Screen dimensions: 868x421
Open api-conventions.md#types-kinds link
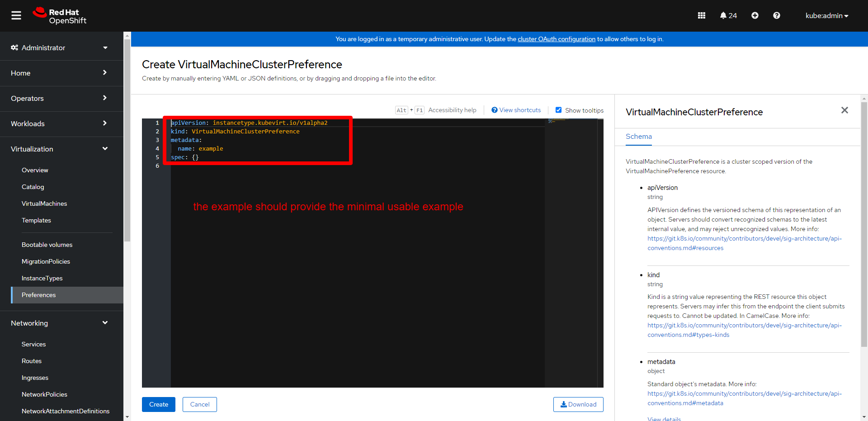coord(745,330)
